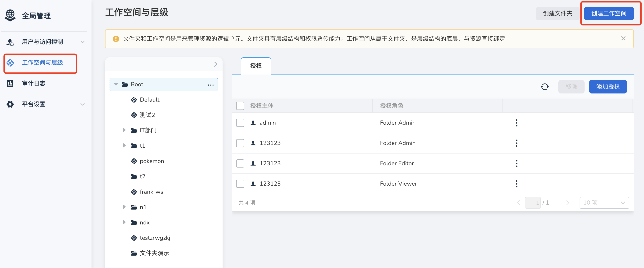Expand the 用户与访问控制 menu chevron

(82, 42)
